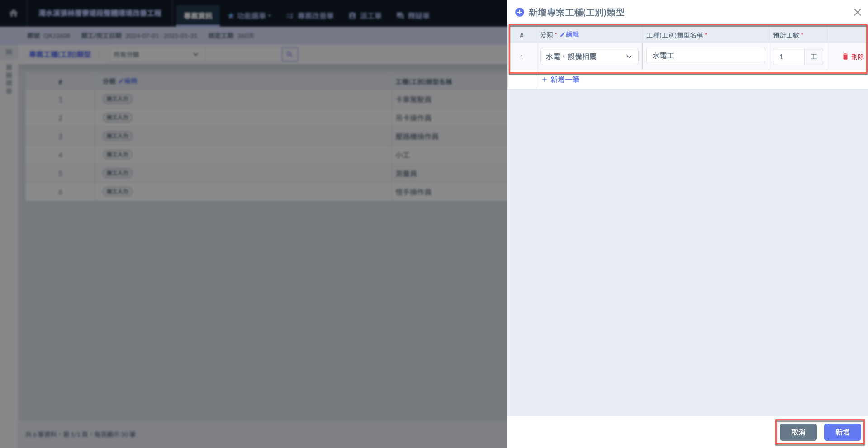Open the 水電、設備相關 category dropdown
Viewport: 868px width, 448px height.
coord(588,57)
